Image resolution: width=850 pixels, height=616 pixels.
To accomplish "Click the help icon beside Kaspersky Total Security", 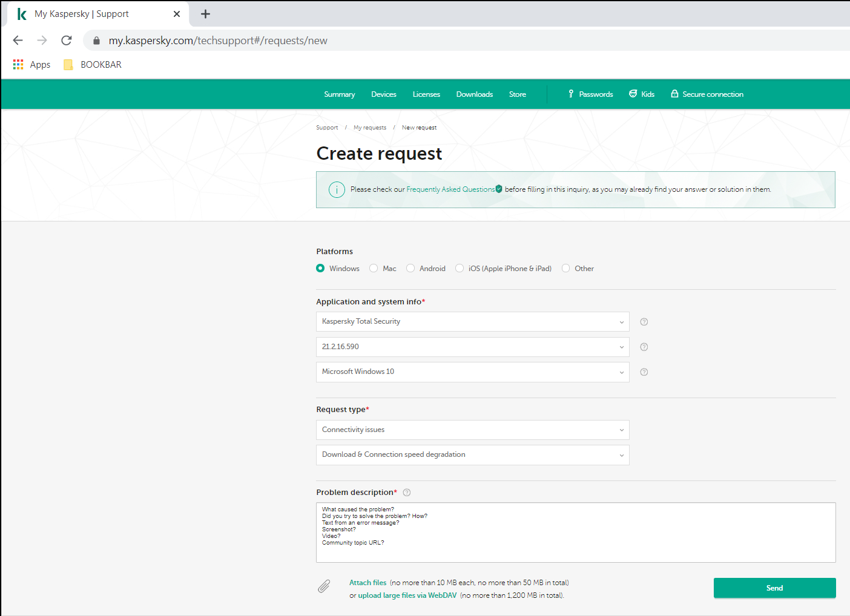I will pos(644,322).
